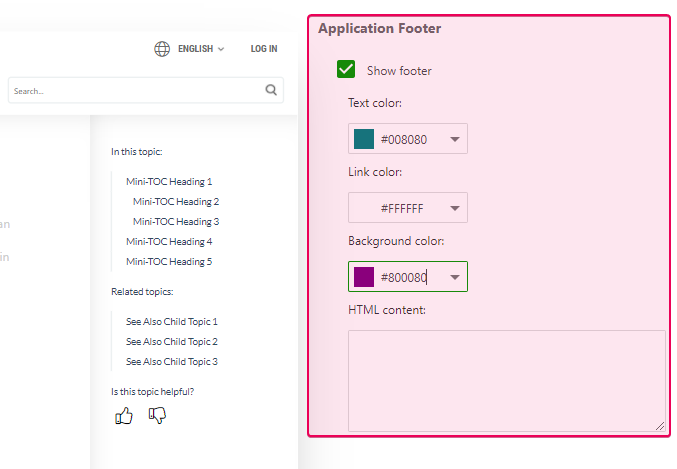Go to See Also Child Topic 3
Image resolution: width=677 pixels, height=469 pixels.
(x=172, y=361)
